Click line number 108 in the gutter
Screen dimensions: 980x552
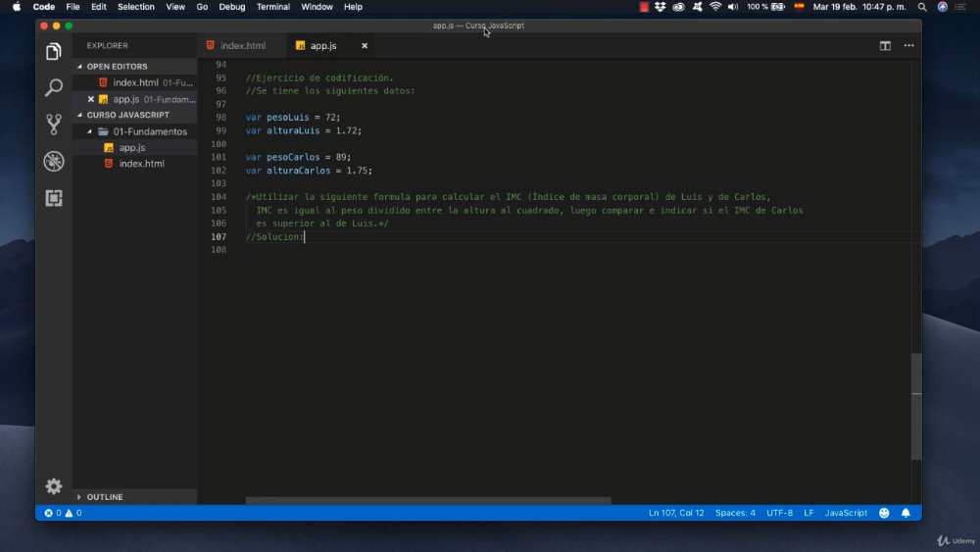[219, 250]
